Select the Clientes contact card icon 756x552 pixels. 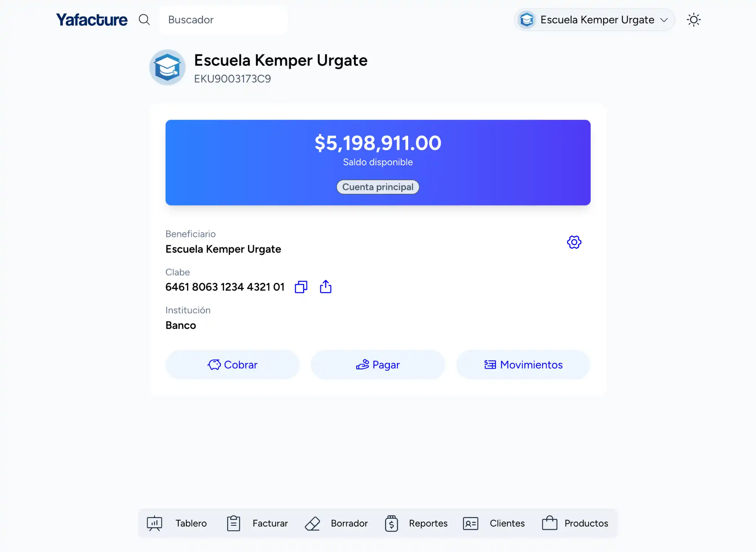coord(470,523)
